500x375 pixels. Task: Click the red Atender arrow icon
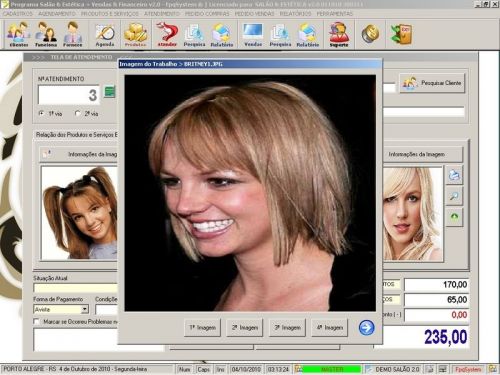click(x=167, y=34)
